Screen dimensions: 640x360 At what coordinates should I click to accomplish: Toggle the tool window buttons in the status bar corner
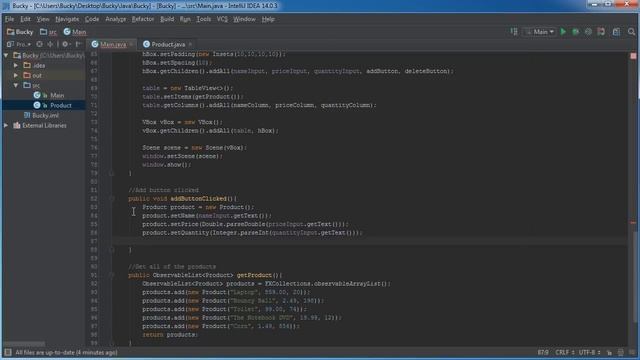7,352
